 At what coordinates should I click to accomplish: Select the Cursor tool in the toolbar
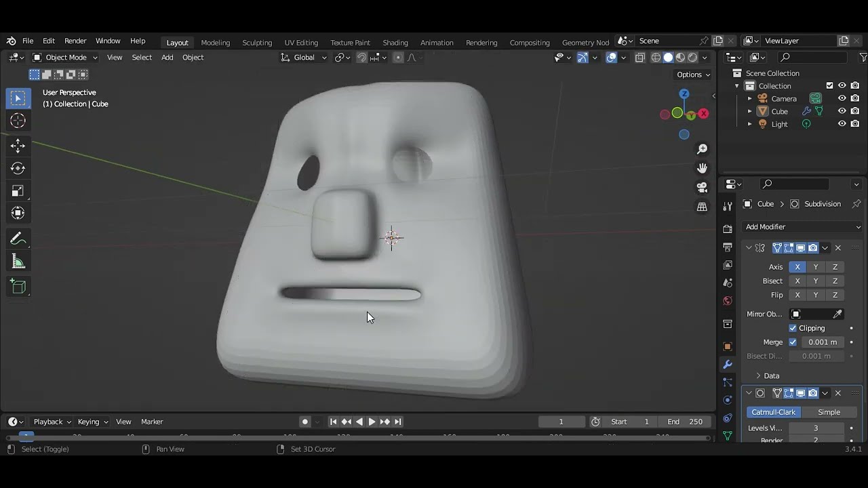(18, 121)
